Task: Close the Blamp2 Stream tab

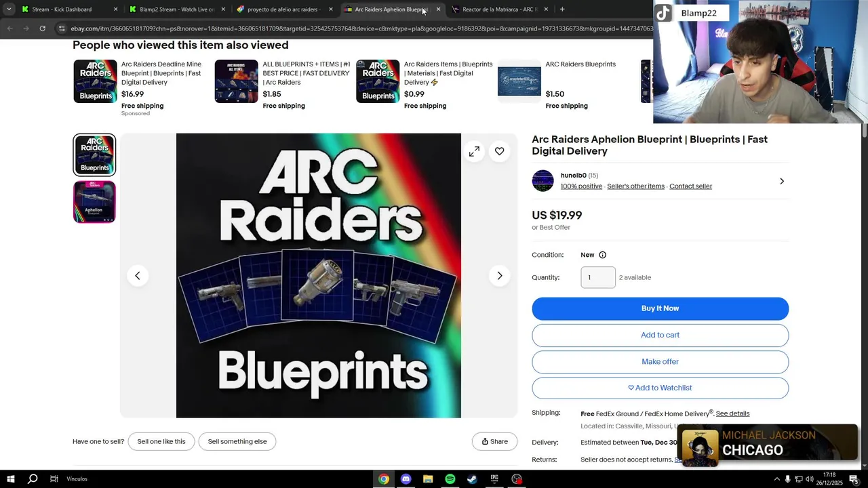Action: (223, 9)
